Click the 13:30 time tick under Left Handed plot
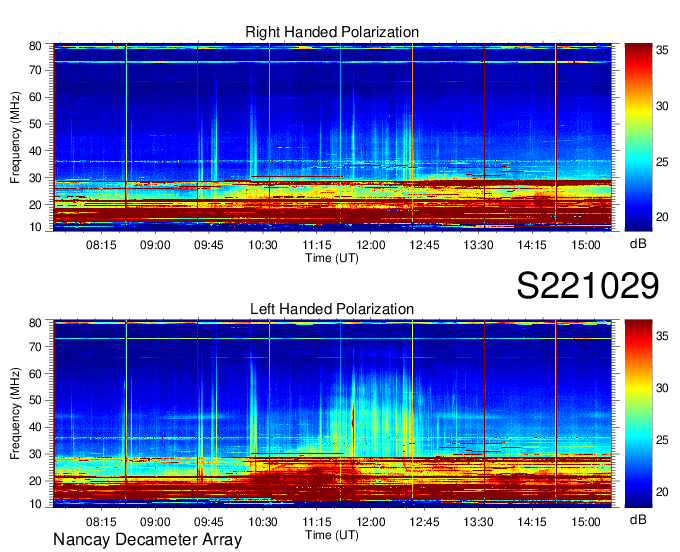This screenshot has width=680, height=552. click(478, 522)
